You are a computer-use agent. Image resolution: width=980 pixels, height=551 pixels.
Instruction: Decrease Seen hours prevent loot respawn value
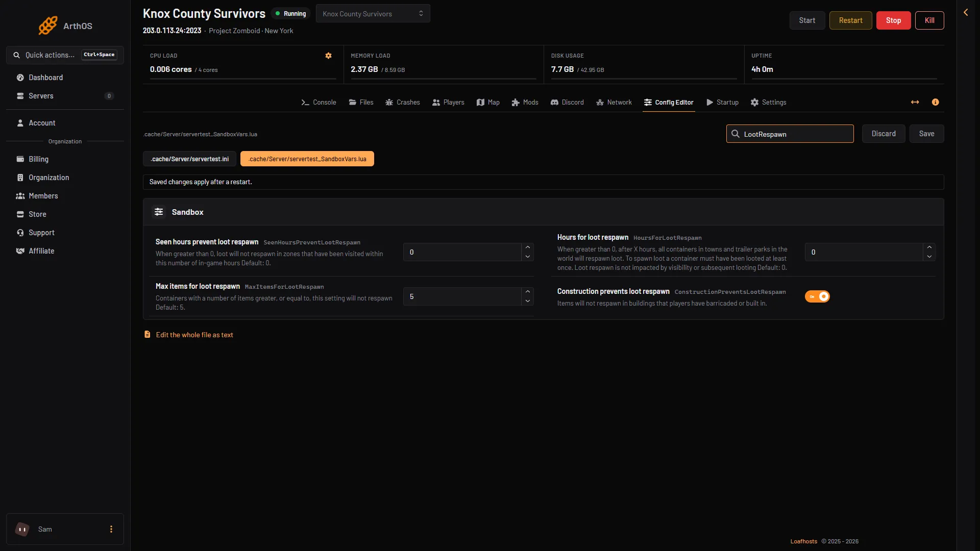coord(528,257)
